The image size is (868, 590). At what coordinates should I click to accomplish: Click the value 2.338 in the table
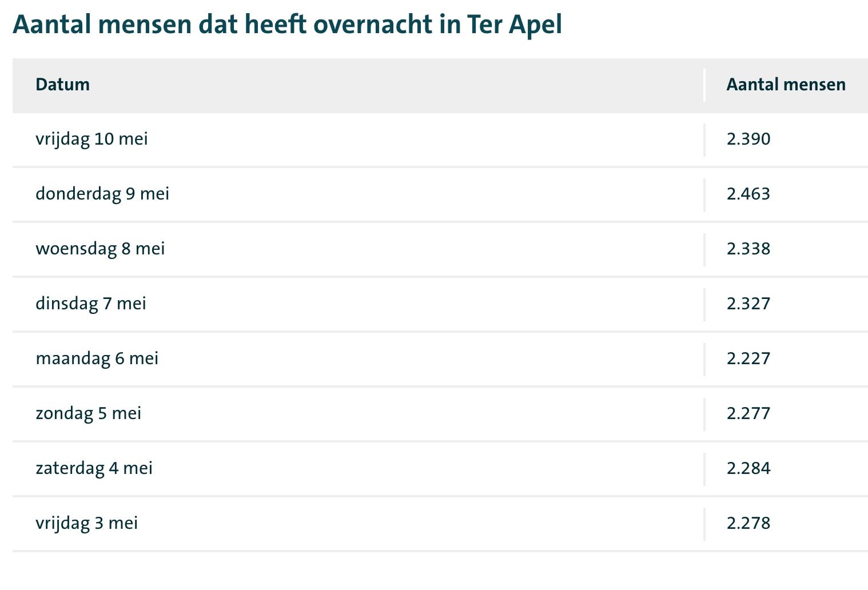748,249
